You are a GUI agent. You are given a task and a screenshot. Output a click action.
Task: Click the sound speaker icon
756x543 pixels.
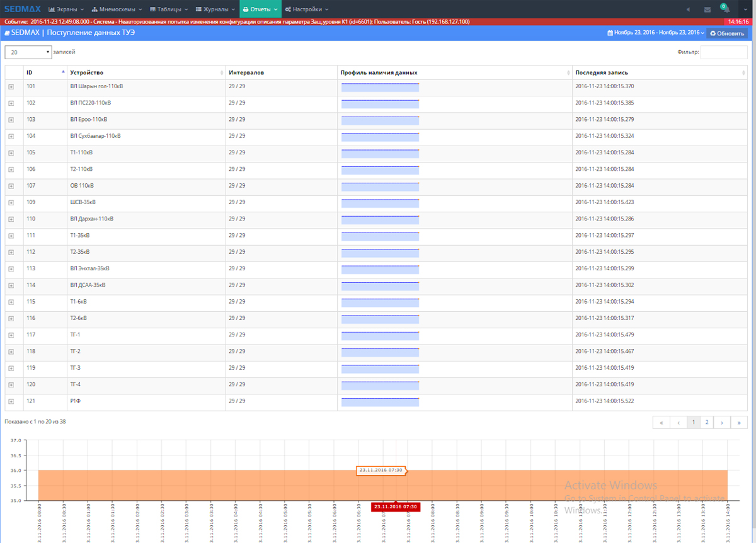point(687,9)
